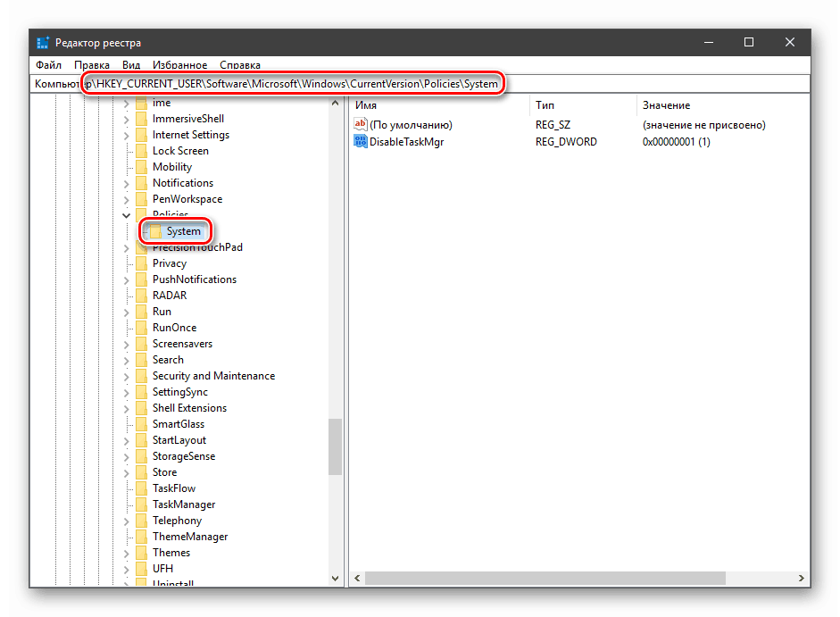Select the DisableTaskMgr value name
840x617 pixels.
406,141
